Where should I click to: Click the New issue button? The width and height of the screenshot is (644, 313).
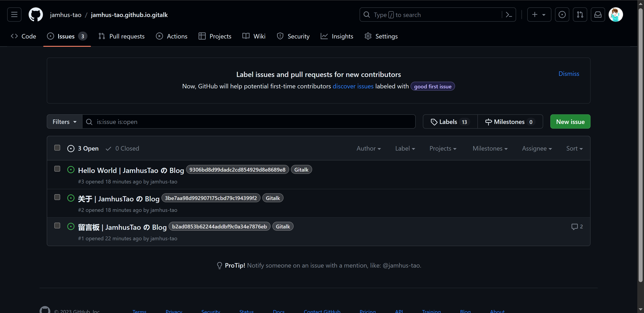(570, 121)
